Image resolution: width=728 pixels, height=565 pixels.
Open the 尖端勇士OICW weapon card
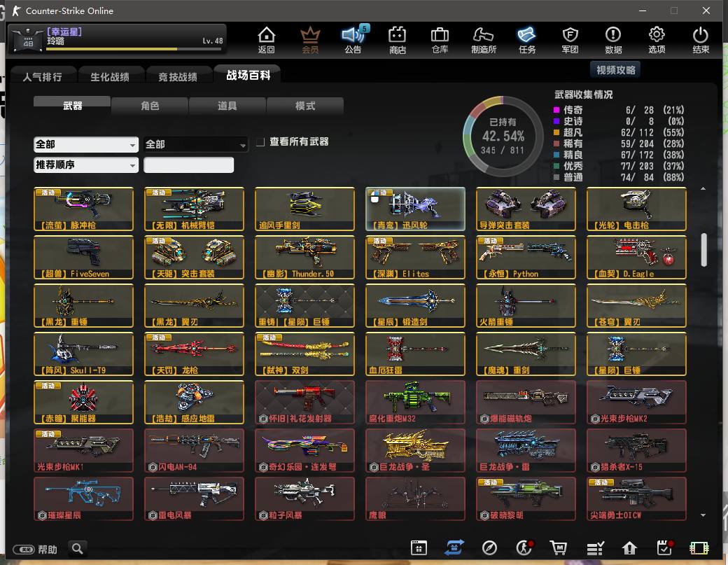(x=636, y=498)
